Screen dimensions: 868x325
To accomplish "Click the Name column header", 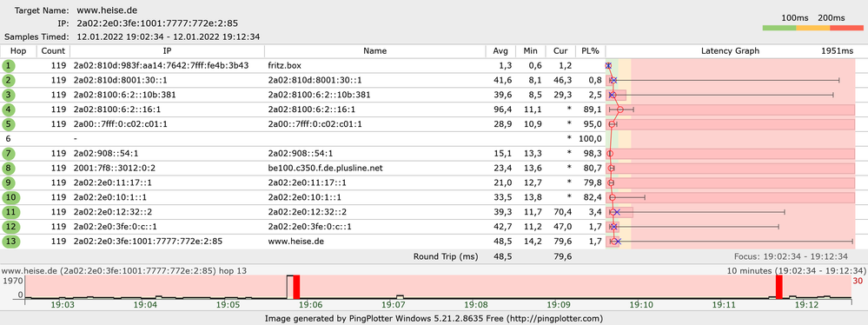I will (374, 51).
